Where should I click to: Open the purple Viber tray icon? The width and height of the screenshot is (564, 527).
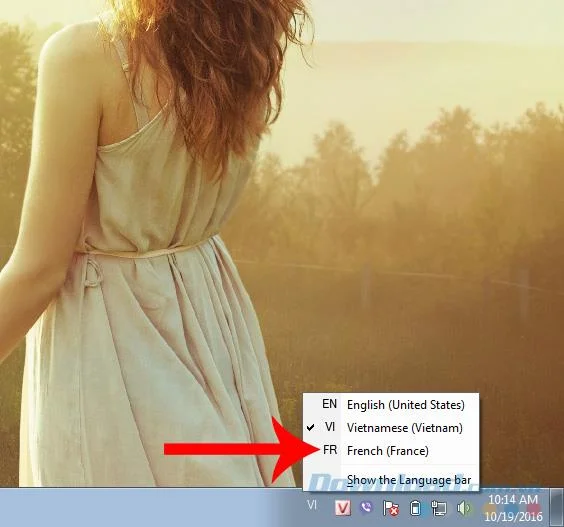(366, 507)
